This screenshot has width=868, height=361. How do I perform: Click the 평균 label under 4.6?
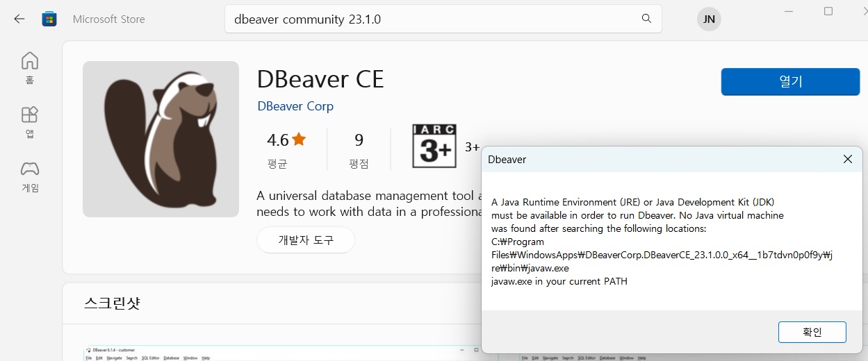[277, 165]
